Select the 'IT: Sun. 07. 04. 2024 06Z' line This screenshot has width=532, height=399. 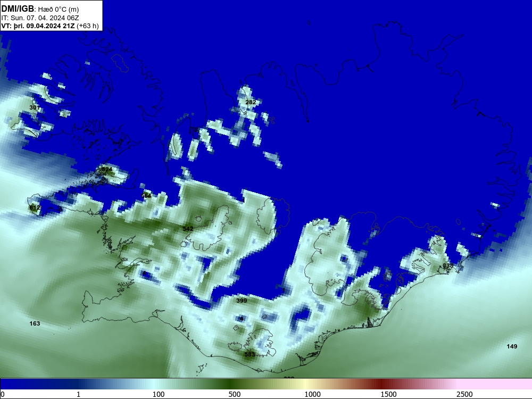click(x=40, y=18)
